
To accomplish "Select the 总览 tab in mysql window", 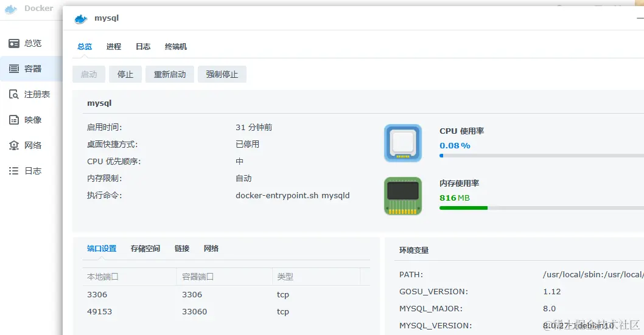I will [85, 46].
